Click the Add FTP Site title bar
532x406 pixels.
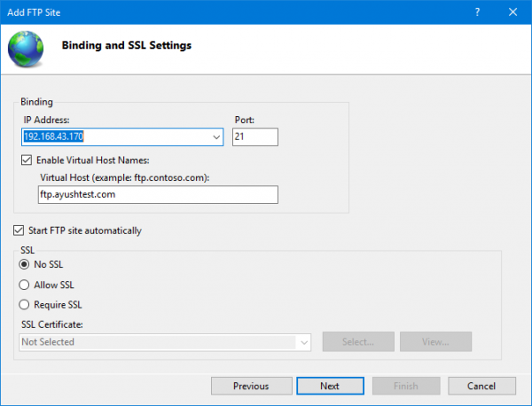coord(222,11)
